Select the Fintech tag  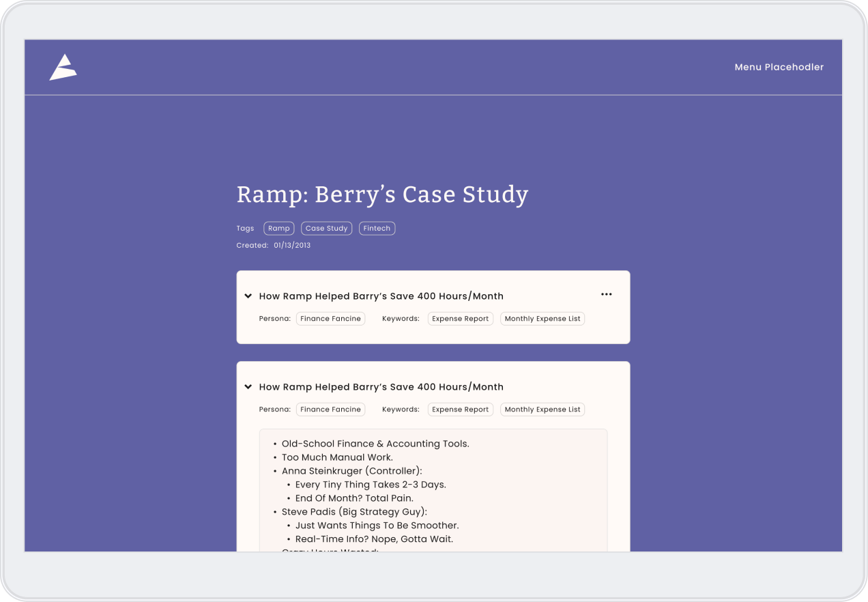pos(377,229)
